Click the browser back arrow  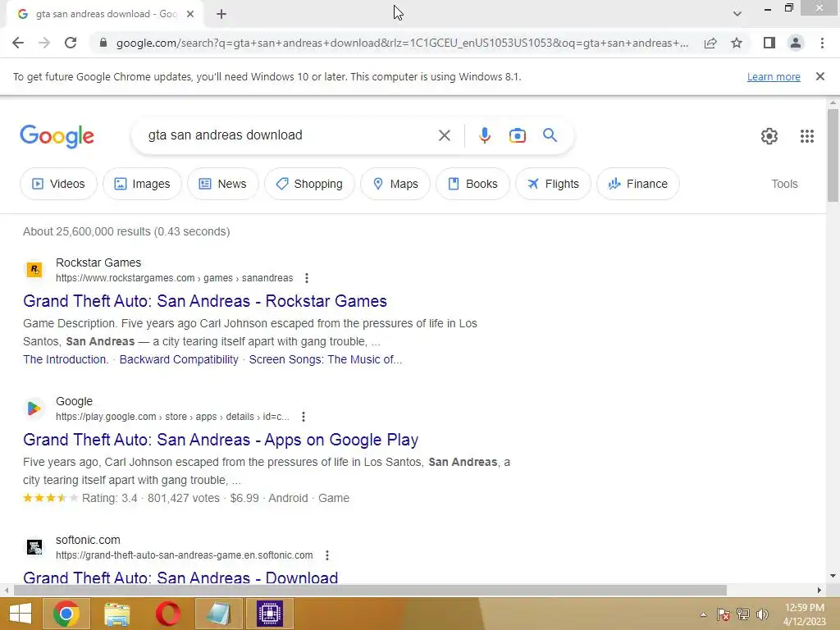[18, 43]
